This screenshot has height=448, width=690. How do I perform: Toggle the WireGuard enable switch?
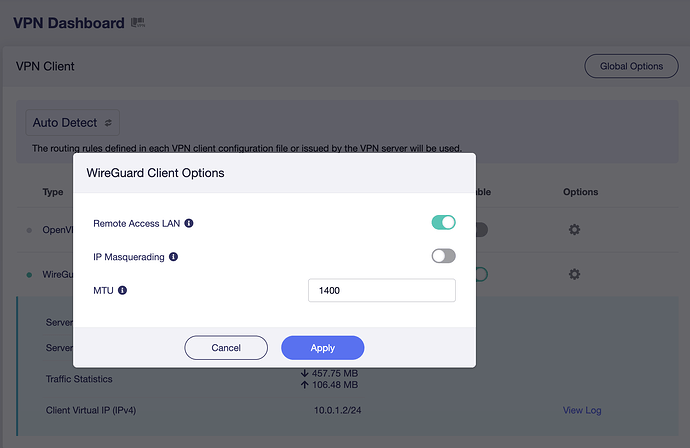[481, 274]
